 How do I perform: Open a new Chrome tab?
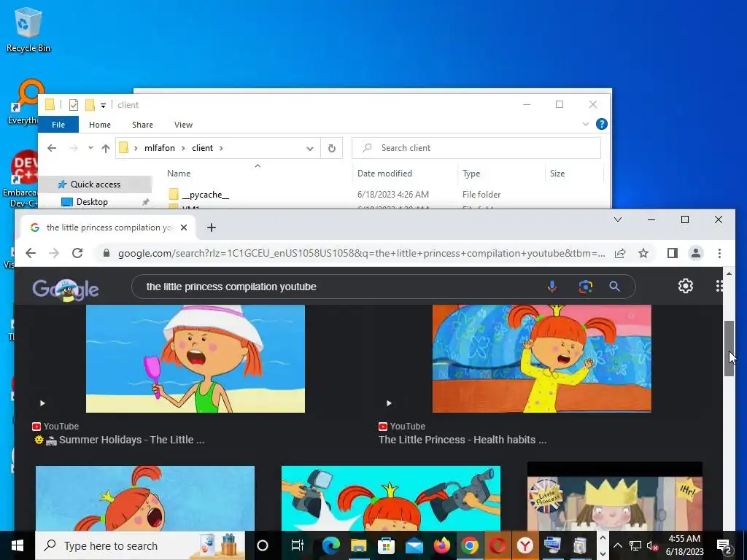(212, 227)
